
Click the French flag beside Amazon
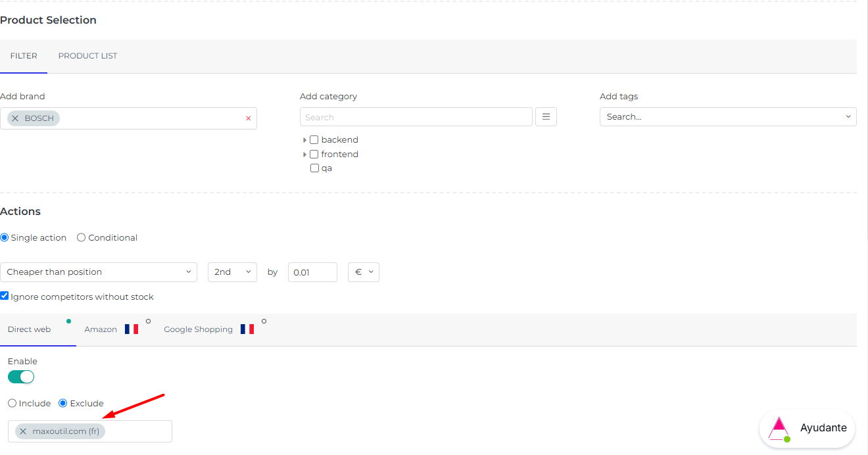(132, 329)
